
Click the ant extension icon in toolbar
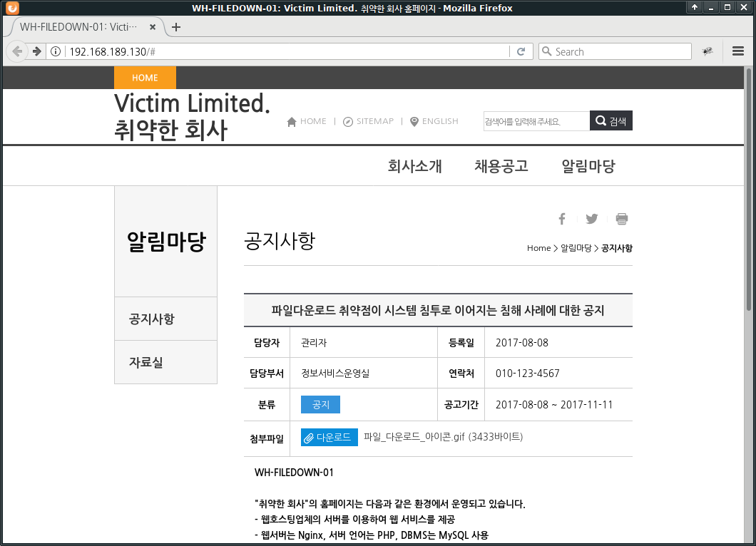[x=708, y=51]
